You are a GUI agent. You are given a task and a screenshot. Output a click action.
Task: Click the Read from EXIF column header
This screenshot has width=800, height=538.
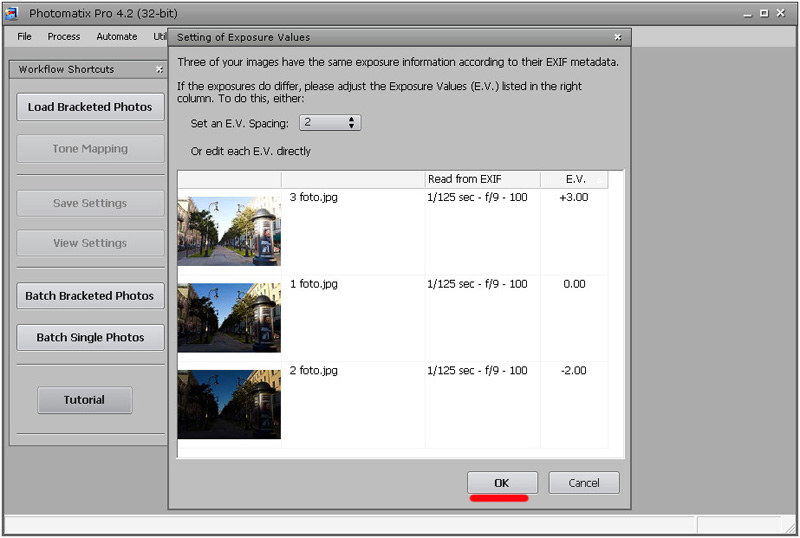[483, 179]
